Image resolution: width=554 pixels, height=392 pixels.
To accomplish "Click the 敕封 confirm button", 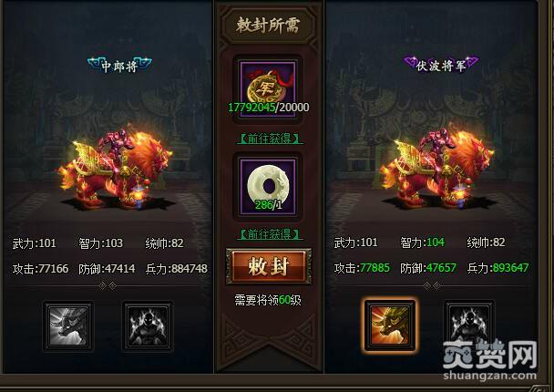I will (x=269, y=266).
